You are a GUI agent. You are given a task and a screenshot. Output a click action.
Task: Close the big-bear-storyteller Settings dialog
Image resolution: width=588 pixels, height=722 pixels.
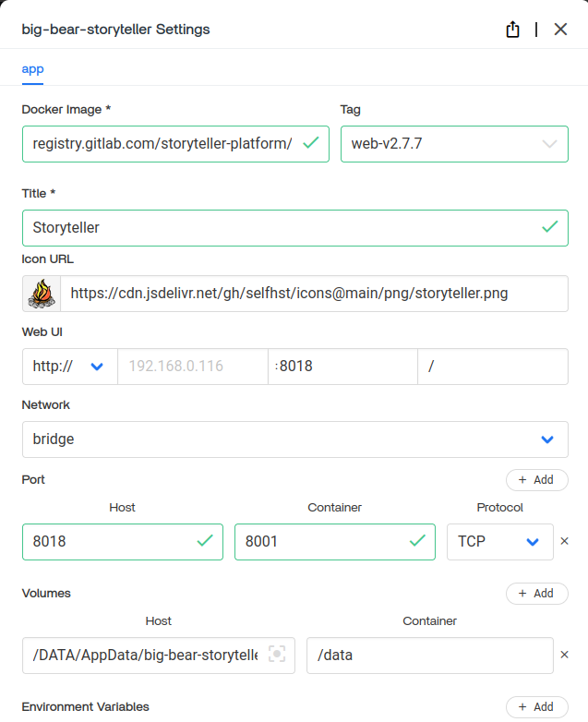[560, 30]
